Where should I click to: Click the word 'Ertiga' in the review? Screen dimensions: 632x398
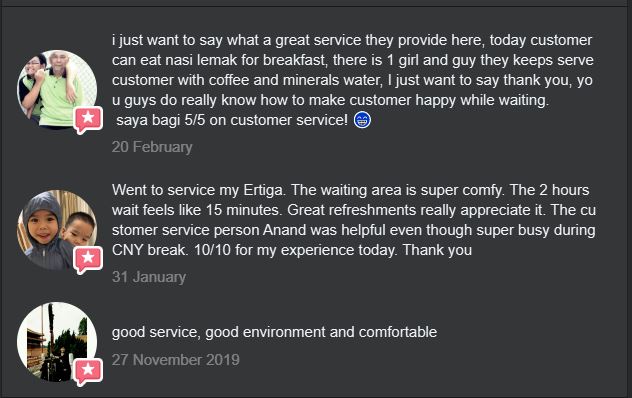(263, 190)
